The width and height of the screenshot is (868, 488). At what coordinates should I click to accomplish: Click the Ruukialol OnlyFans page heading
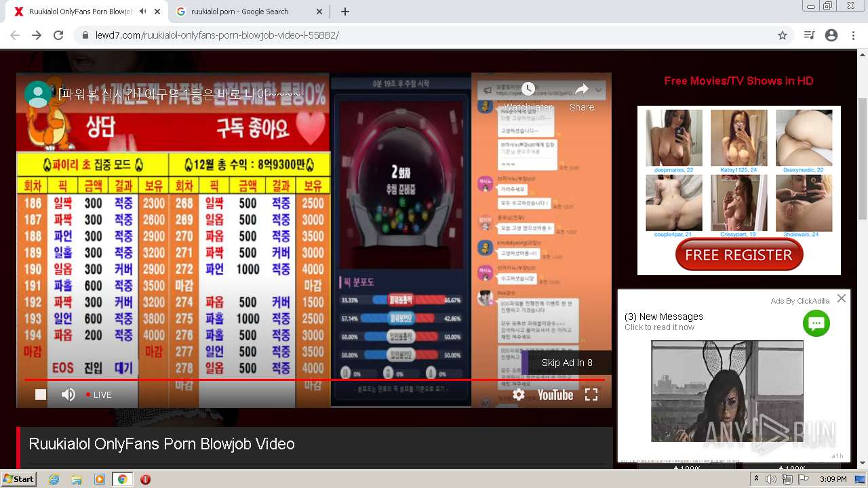(x=161, y=444)
